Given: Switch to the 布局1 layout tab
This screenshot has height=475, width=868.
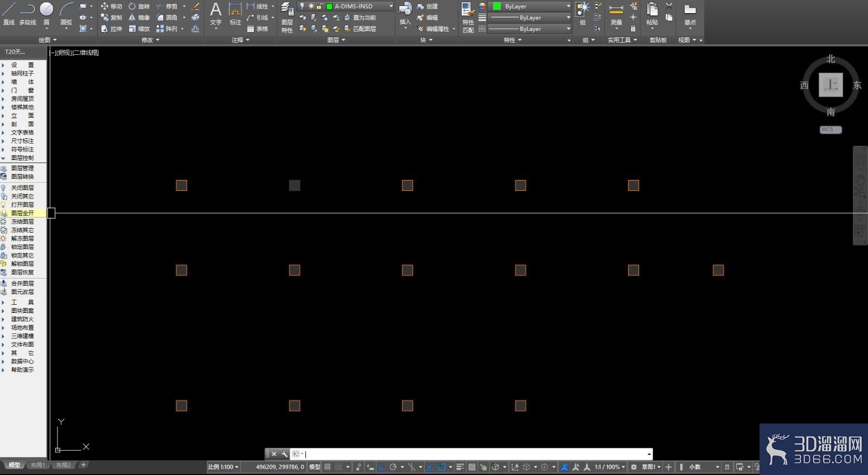Looking at the screenshot, I should (37, 465).
